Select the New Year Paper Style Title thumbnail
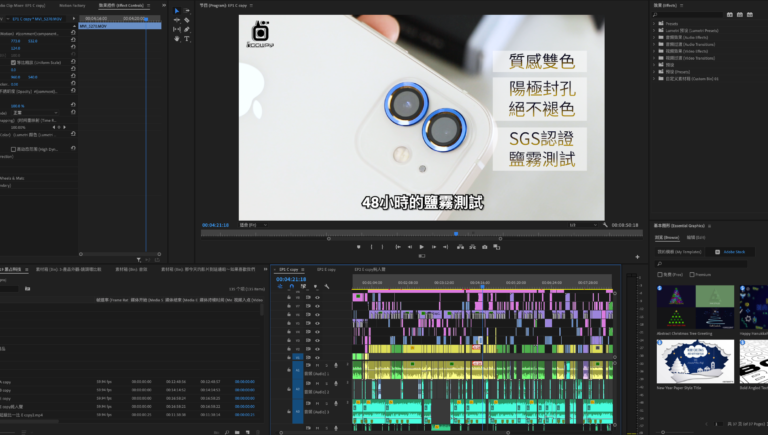Viewport: 768px width, 435px height. click(x=681, y=361)
